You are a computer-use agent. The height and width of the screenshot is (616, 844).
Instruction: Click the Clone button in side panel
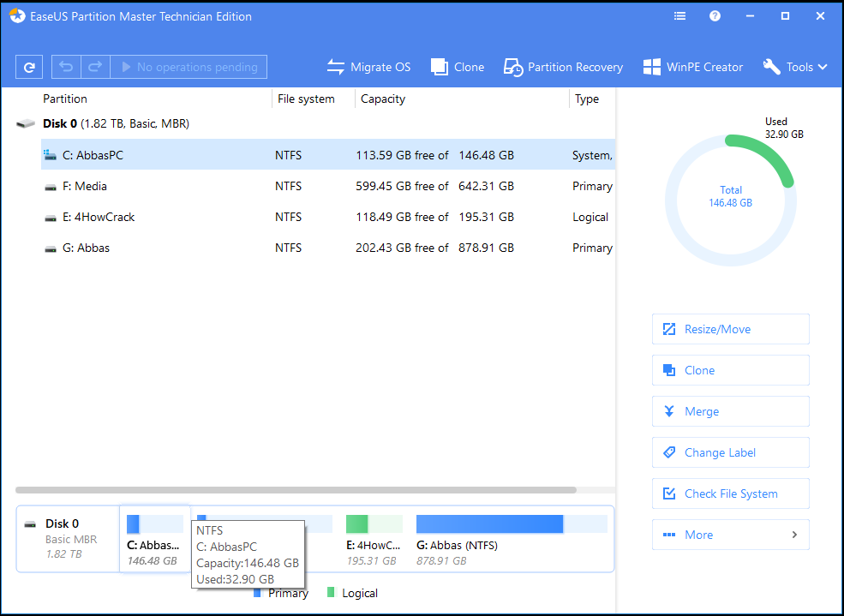point(730,370)
